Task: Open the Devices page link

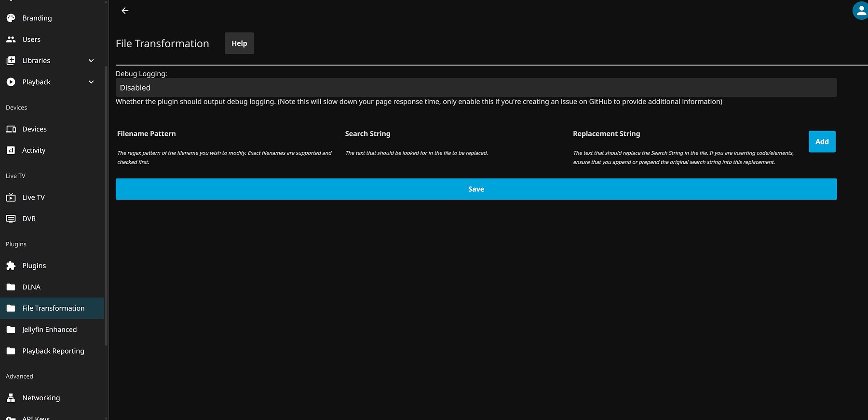Action: (x=34, y=129)
